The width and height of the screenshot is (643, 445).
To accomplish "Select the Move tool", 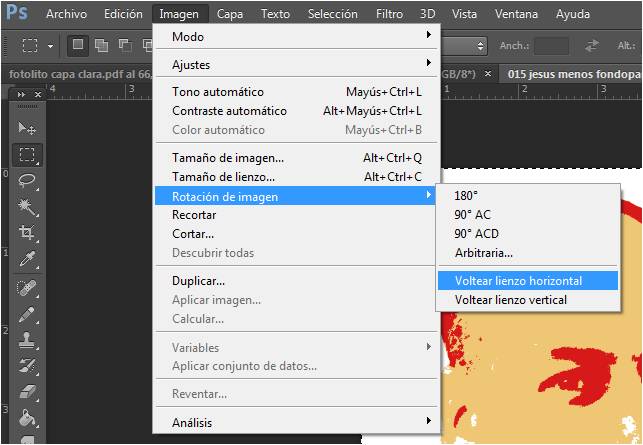I will point(27,129).
